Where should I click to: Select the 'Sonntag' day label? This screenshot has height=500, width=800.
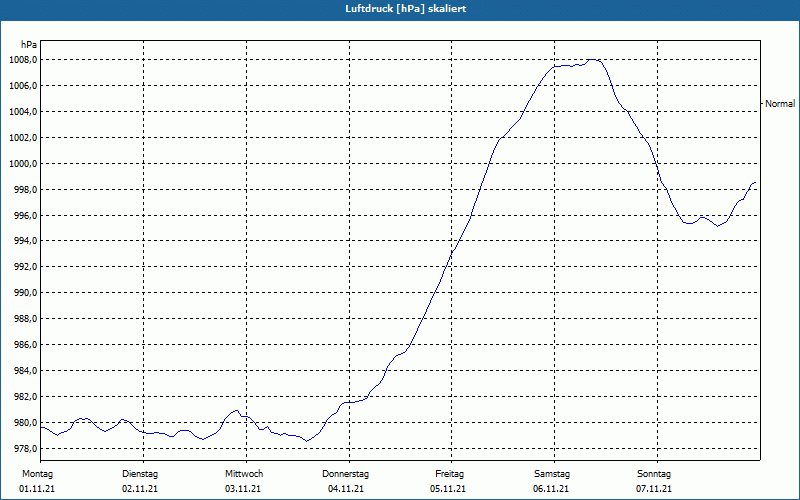click(654, 474)
